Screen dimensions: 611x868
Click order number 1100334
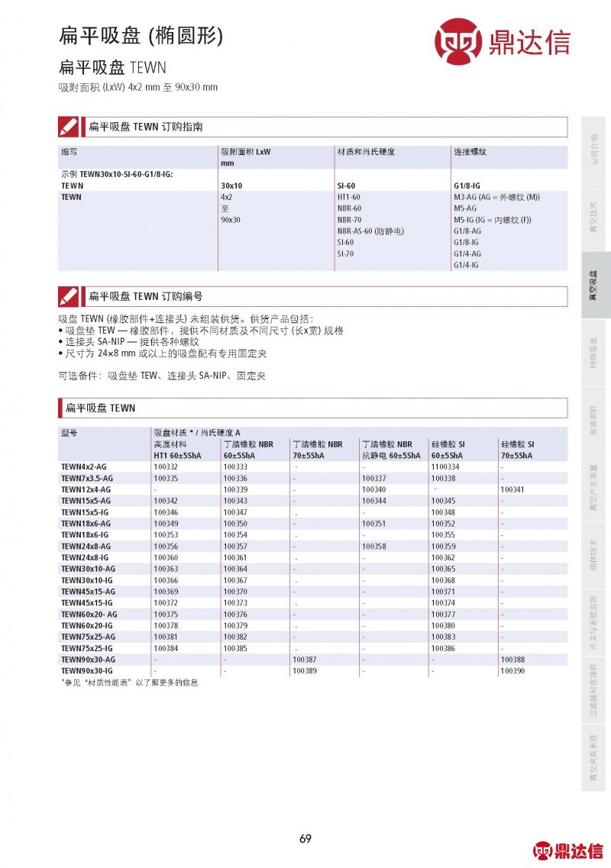445,467
